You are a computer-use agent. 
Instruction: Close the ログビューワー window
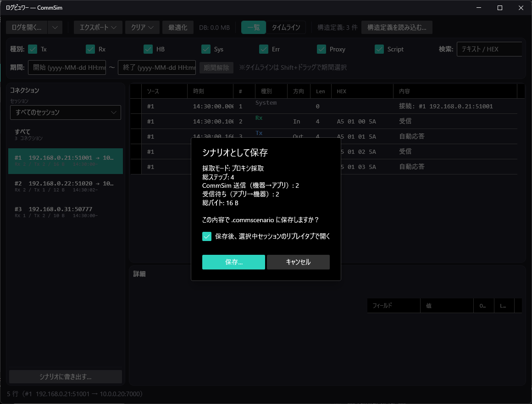tap(521, 7)
